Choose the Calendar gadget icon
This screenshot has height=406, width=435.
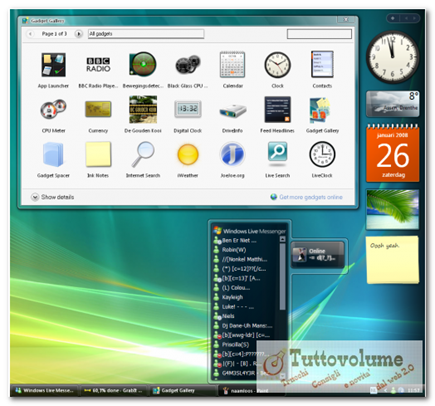coord(232,65)
